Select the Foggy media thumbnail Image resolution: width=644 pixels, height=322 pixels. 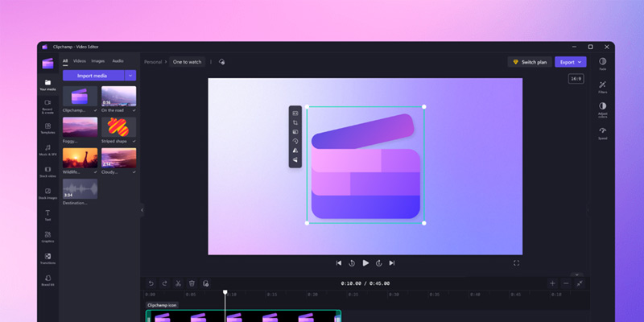point(80,127)
